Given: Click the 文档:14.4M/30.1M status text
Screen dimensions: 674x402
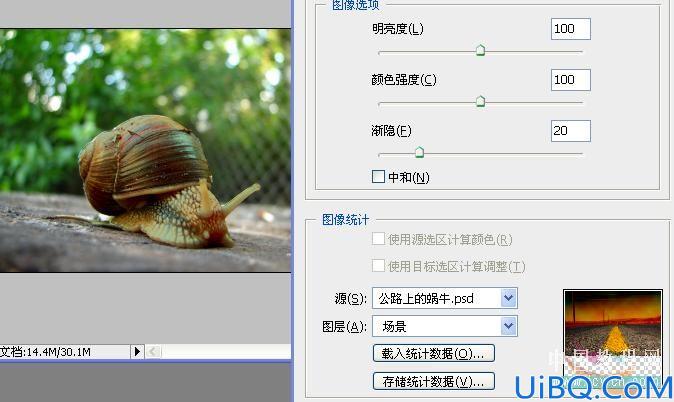Looking at the screenshot, I should 46,352.
